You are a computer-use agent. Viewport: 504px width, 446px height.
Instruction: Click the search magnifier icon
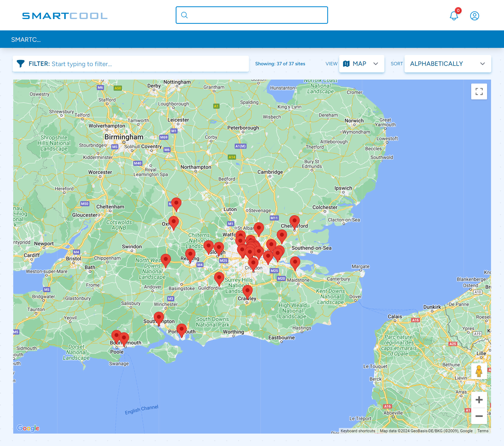pyautogui.click(x=184, y=15)
